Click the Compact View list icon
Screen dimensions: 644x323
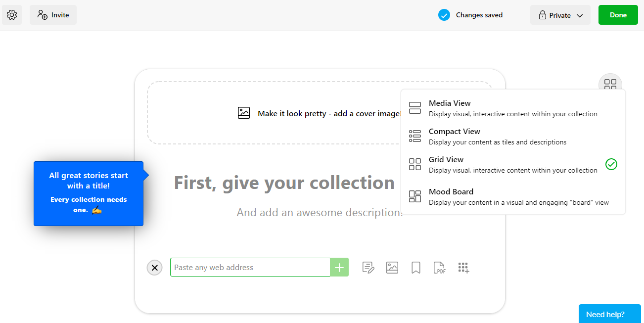(415, 136)
